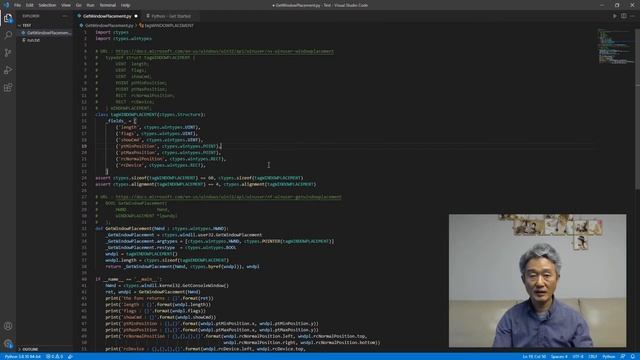Click the Python language mode in status bar

[608, 356]
